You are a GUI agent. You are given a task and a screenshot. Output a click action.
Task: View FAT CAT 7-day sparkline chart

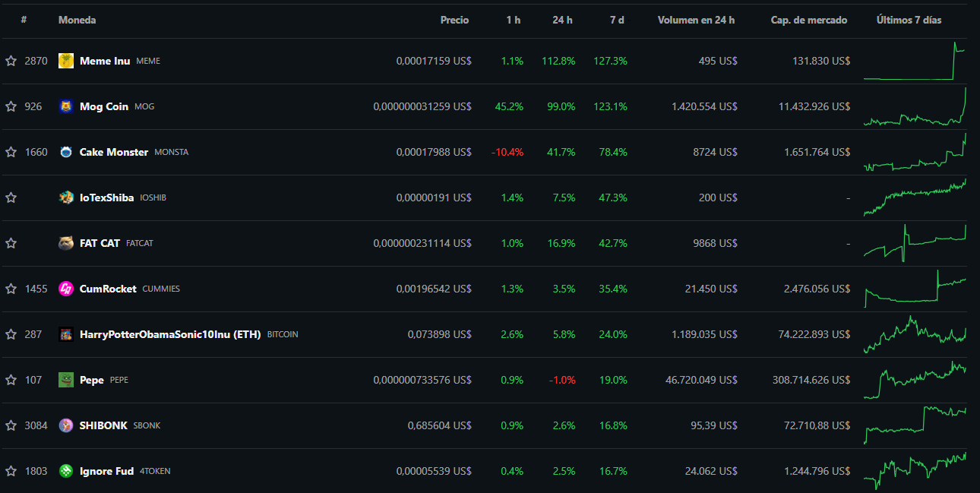[915, 243]
